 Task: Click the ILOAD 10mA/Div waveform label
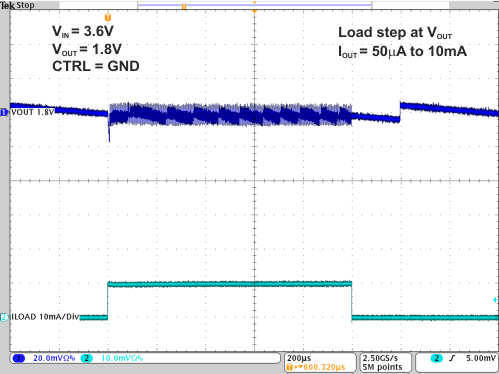tap(45, 317)
